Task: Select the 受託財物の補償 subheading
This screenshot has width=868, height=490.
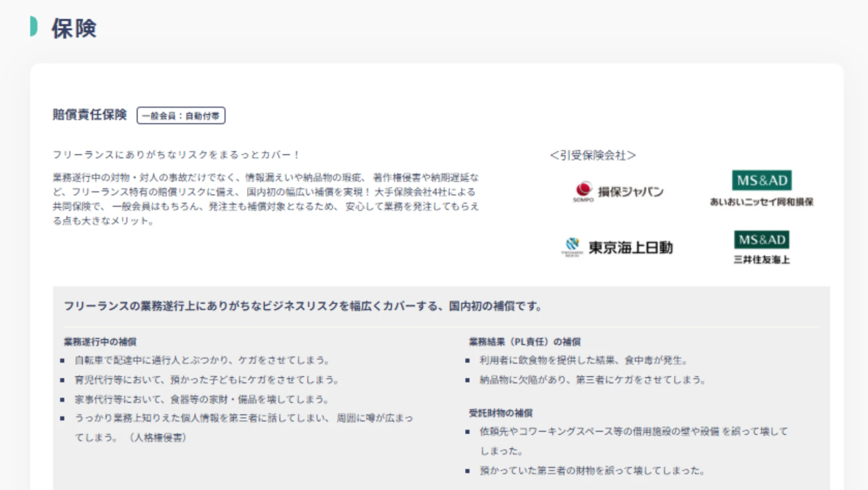Action: click(x=500, y=413)
